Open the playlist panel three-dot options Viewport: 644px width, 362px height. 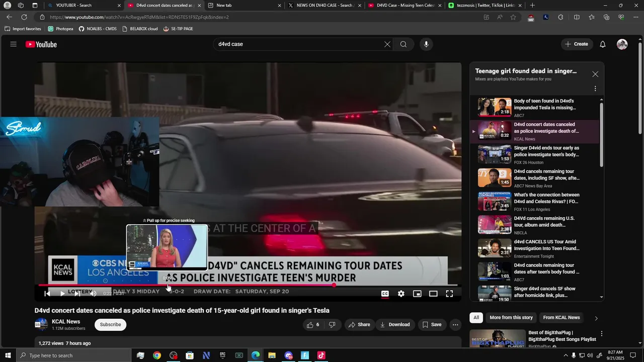coord(595,88)
